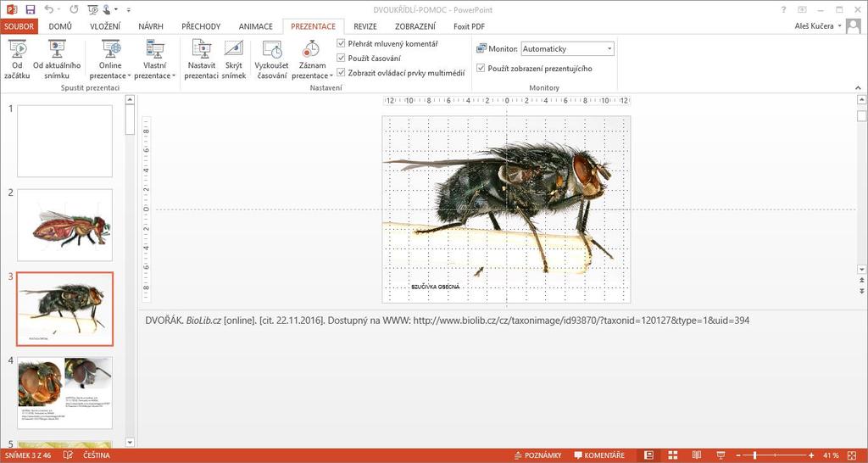Toggle POZNÁMKY notes pane button
Image resolution: width=868 pixels, height=463 pixels.
[538, 455]
